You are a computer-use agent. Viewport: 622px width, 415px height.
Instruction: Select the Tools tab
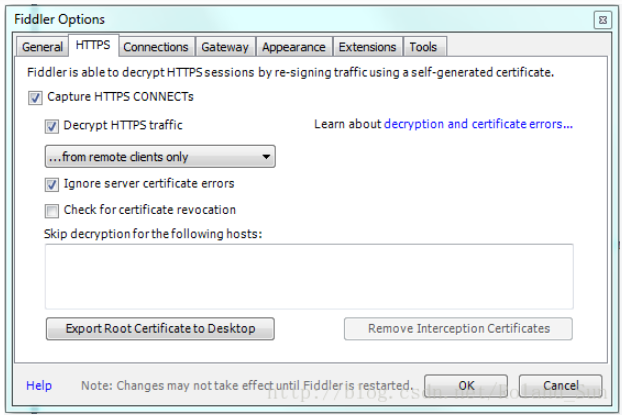pos(423,47)
